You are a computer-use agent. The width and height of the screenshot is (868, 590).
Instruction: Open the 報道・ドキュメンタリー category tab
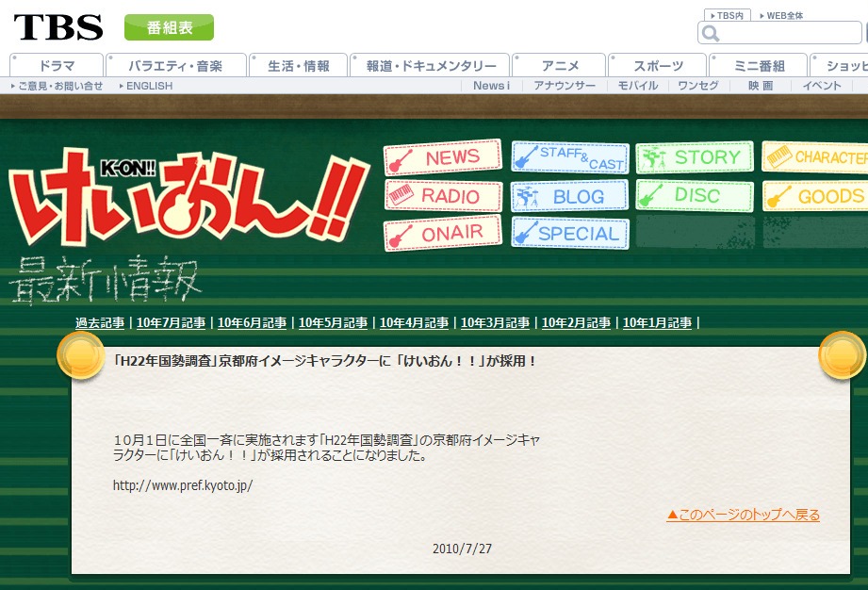coord(430,65)
